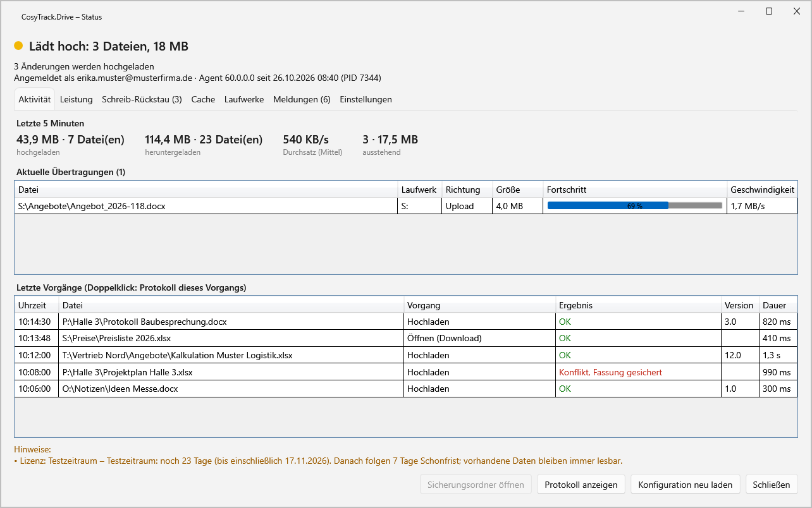Close the dialog with the Schließen button

tap(772, 485)
